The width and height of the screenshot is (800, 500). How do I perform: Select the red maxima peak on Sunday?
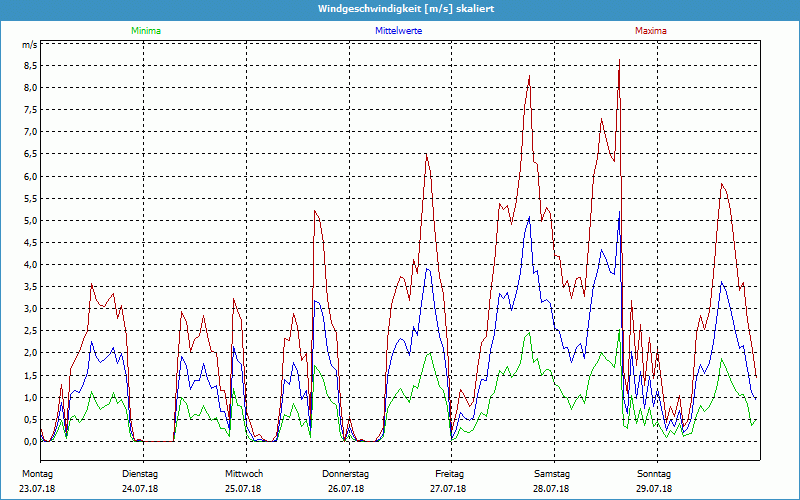tap(721, 184)
